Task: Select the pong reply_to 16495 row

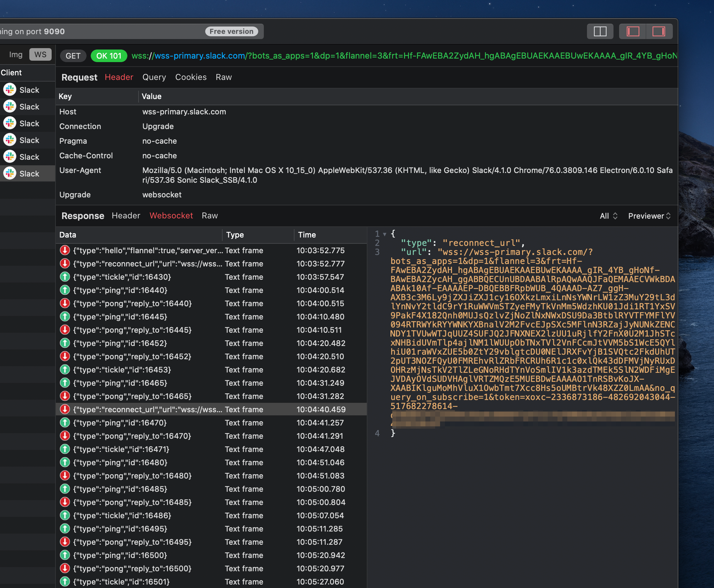Action: coord(211,542)
